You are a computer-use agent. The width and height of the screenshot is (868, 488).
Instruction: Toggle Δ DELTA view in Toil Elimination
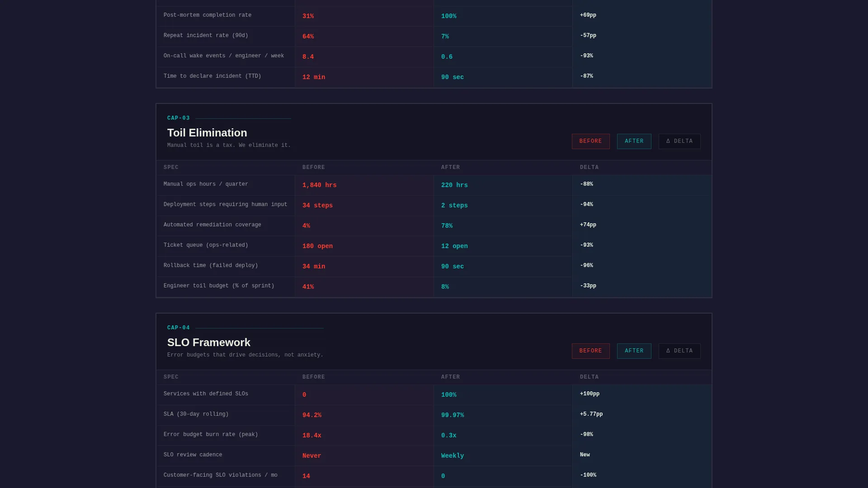tap(679, 141)
